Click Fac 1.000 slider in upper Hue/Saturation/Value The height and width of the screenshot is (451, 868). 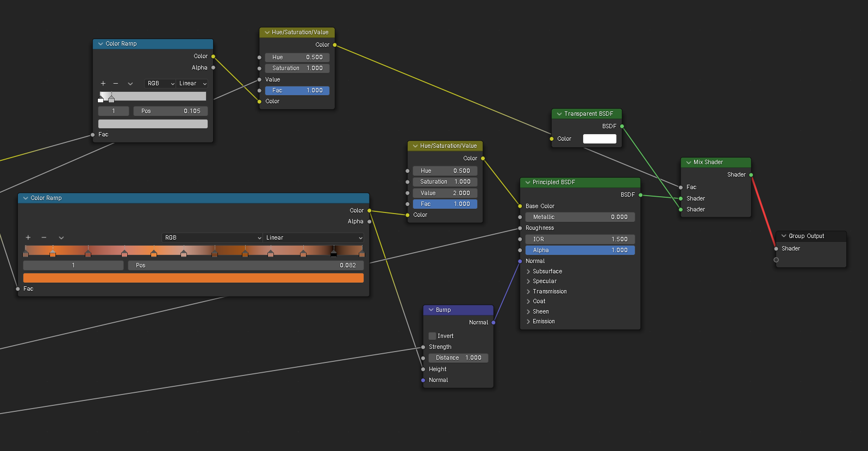pyautogui.click(x=297, y=91)
